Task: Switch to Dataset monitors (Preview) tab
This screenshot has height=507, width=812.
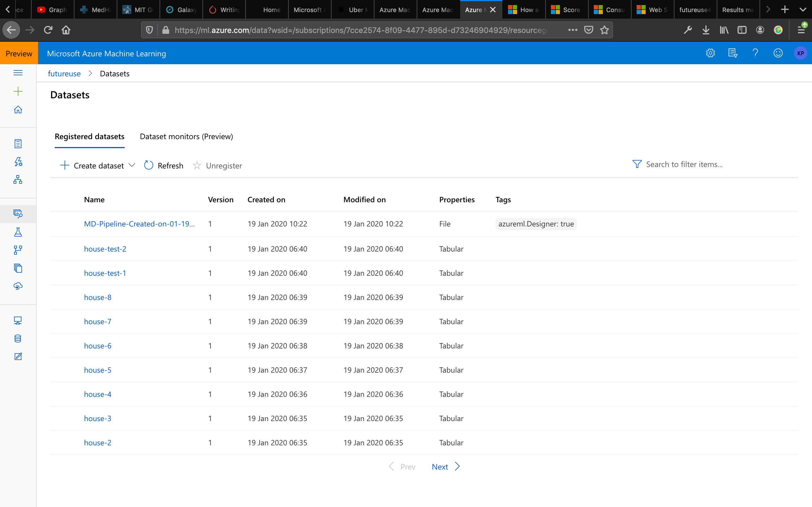Action: point(186,137)
